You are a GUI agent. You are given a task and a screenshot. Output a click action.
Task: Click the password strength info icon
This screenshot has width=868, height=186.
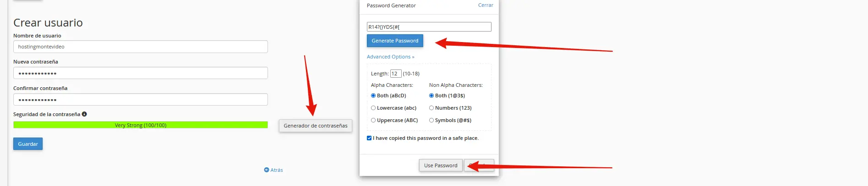pyautogui.click(x=84, y=114)
